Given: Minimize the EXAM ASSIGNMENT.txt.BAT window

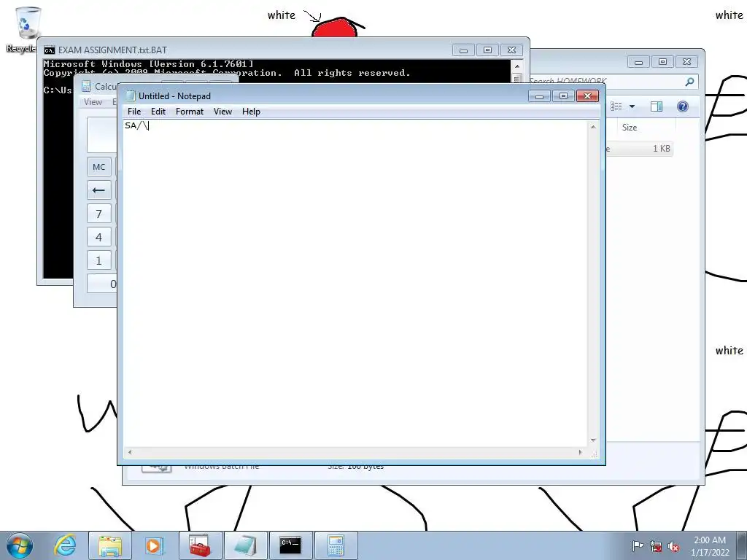Looking at the screenshot, I should [463, 50].
